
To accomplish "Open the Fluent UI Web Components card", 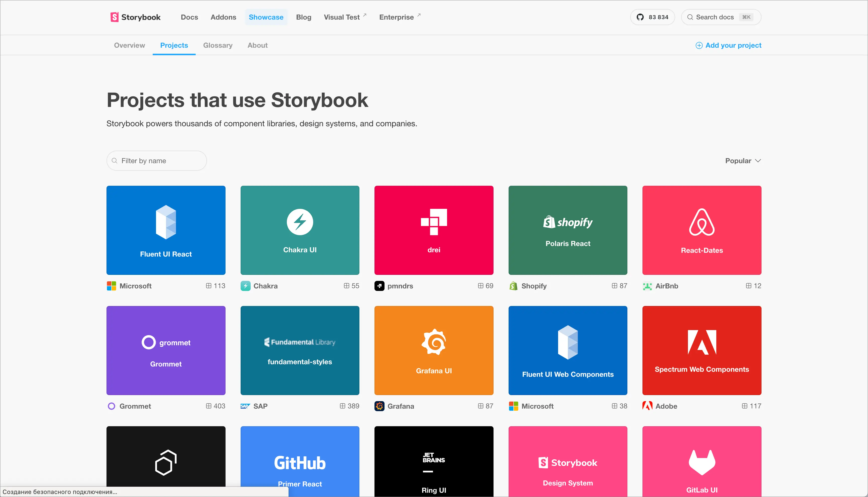I will point(568,351).
